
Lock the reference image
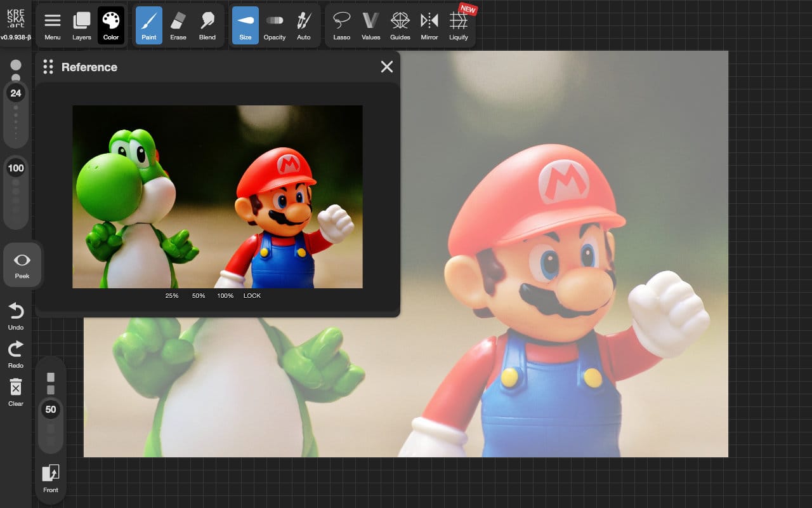pos(252,295)
